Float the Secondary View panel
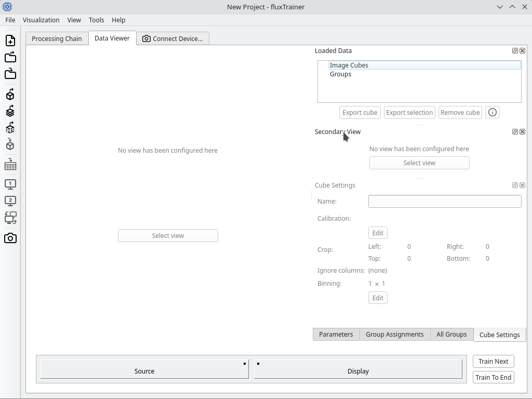The height and width of the screenshot is (399, 532). point(515,131)
